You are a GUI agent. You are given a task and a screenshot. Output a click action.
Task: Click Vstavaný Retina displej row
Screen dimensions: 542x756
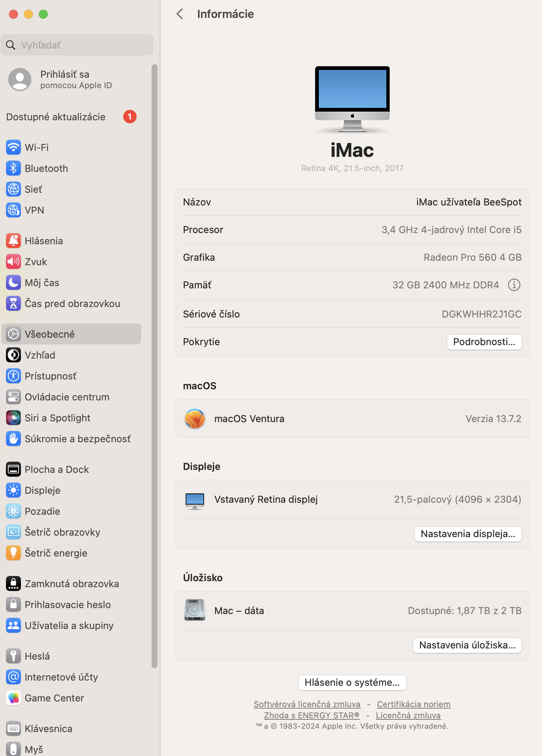pyautogui.click(x=352, y=499)
